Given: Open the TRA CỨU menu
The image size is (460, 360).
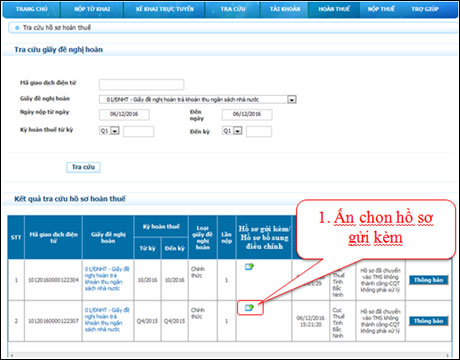Looking at the screenshot, I should pyautogui.click(x=233, y=9).
